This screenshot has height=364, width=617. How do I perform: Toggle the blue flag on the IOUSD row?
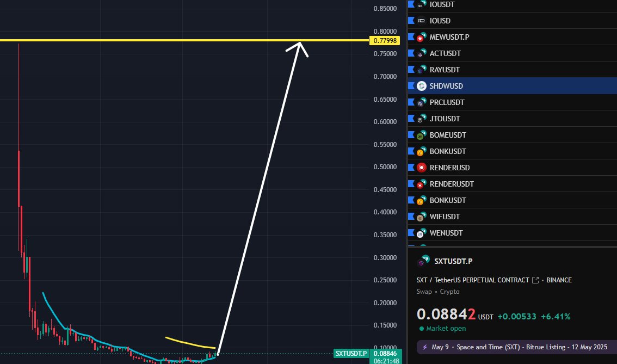point(411,21)
